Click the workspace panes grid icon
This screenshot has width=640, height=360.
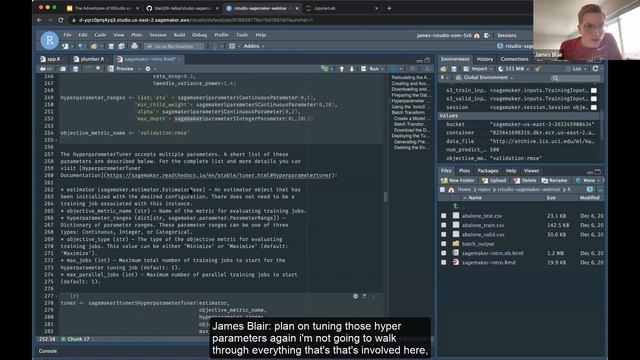tap(232, 46)
